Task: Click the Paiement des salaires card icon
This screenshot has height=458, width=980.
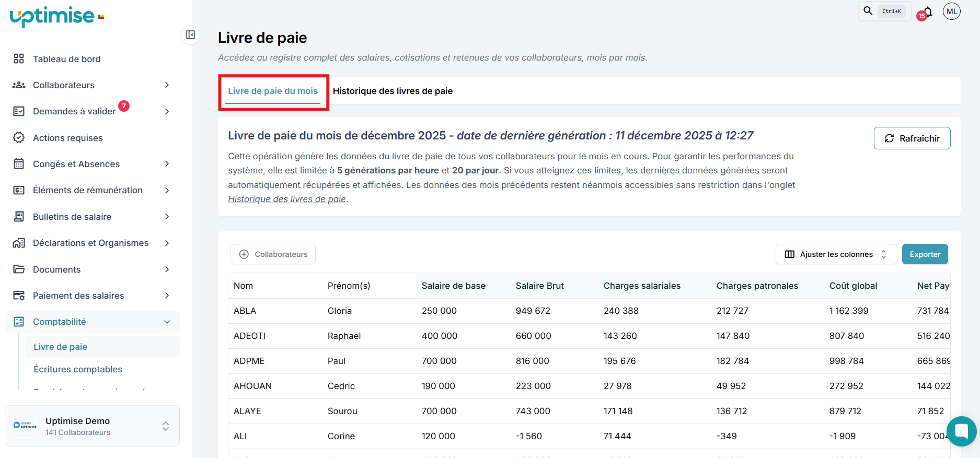Action: [x=19, y=296]
